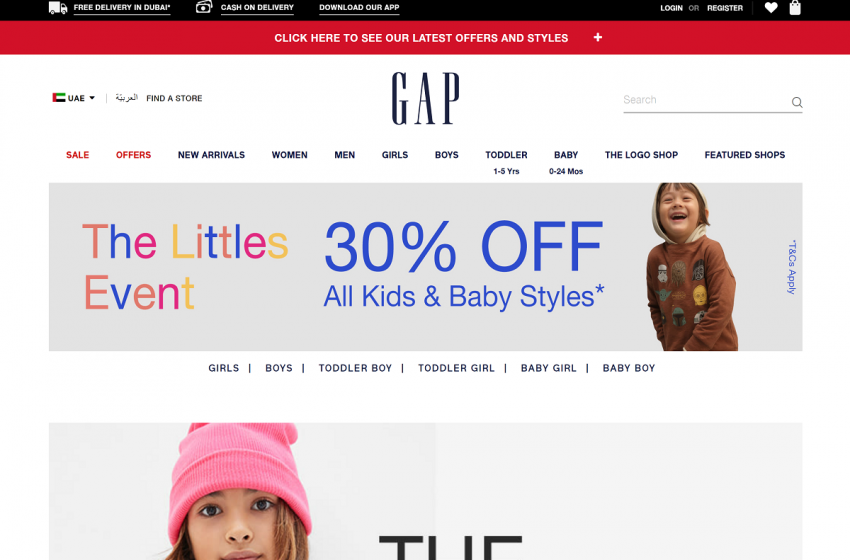Open the Sale menu item
Image resolution: width=850 pixels, height=560 pixels.
click(x=78, y=155)
